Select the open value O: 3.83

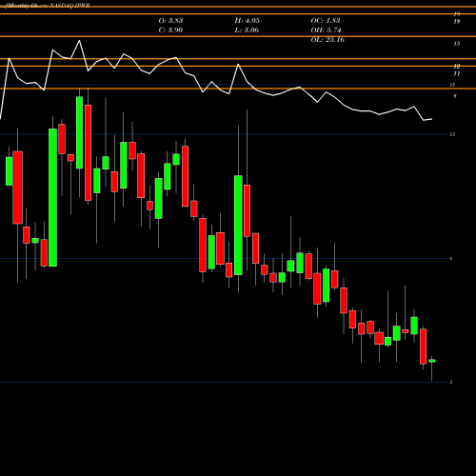(170, 21)
